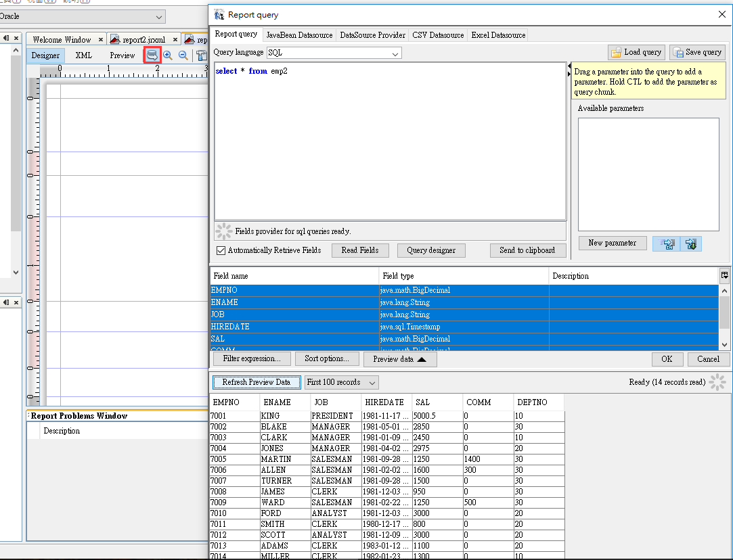733x560 pixels.
Task: Click the Read Fields button
Action: click(359, 250)
